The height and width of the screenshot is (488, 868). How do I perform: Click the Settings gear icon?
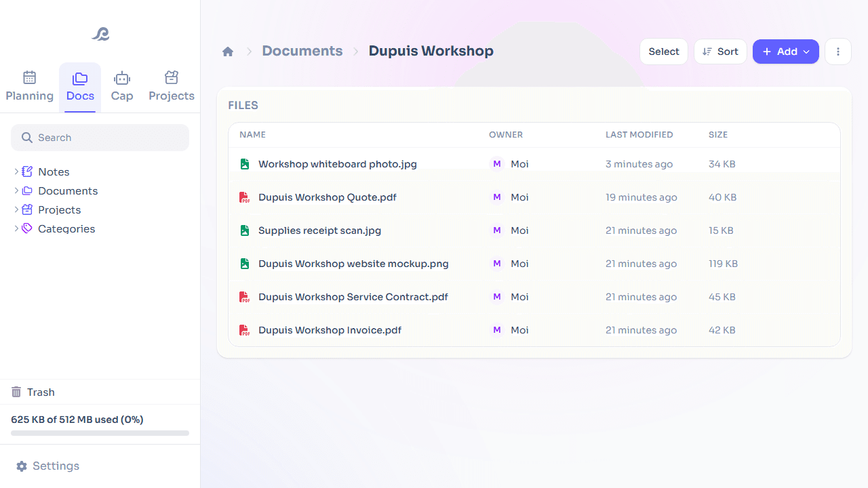22,466
